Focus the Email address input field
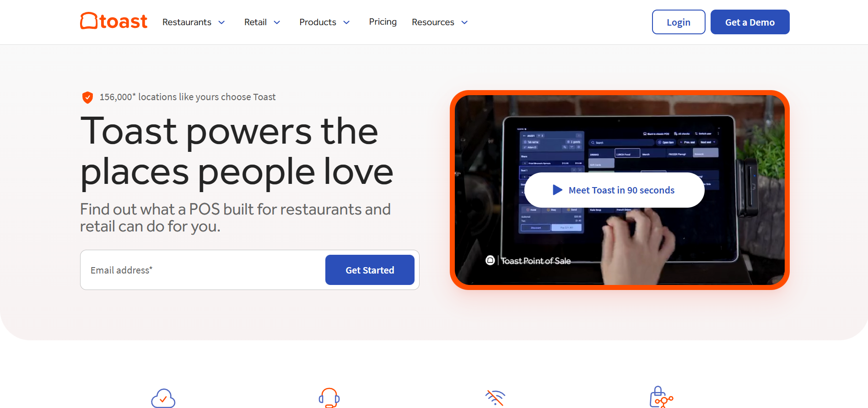 pyautogui.click(x=203, y=270)
